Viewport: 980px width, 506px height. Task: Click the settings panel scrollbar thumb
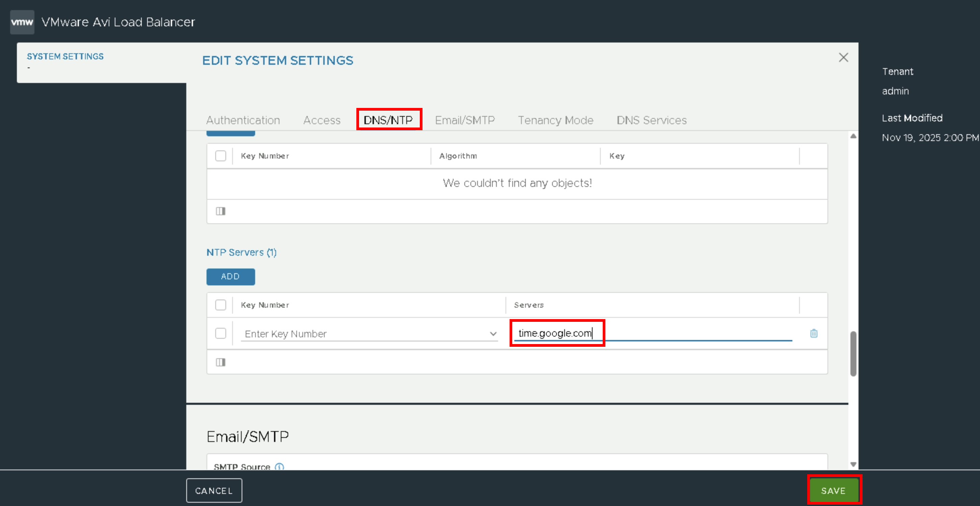[853, 354]
